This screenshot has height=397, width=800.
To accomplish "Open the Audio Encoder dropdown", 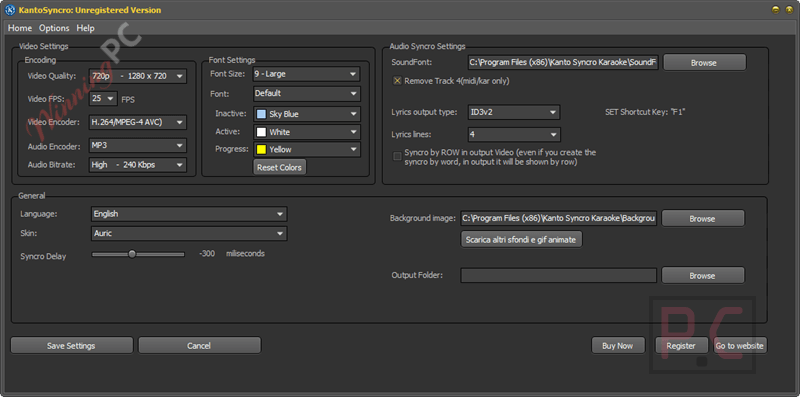I will click(x=138, y=145).
